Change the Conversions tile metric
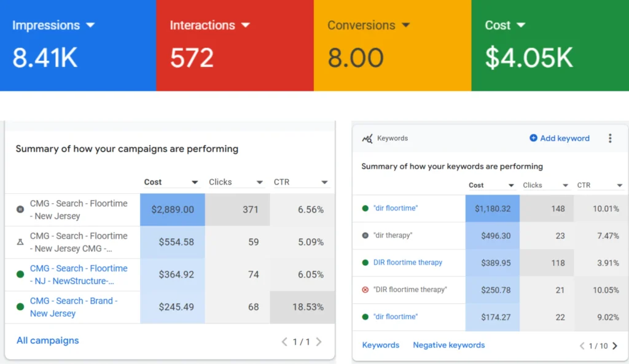The image size is (629, 364). pyautogui.click(x=405, y=25)
